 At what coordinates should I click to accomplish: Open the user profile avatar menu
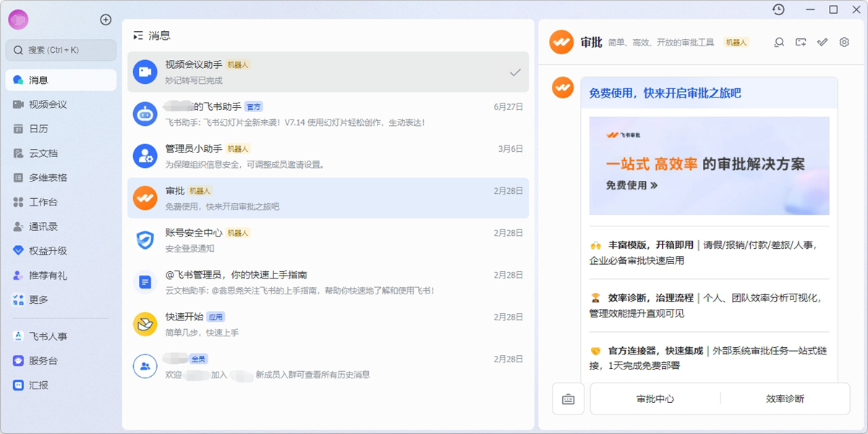tap(18, 20)
